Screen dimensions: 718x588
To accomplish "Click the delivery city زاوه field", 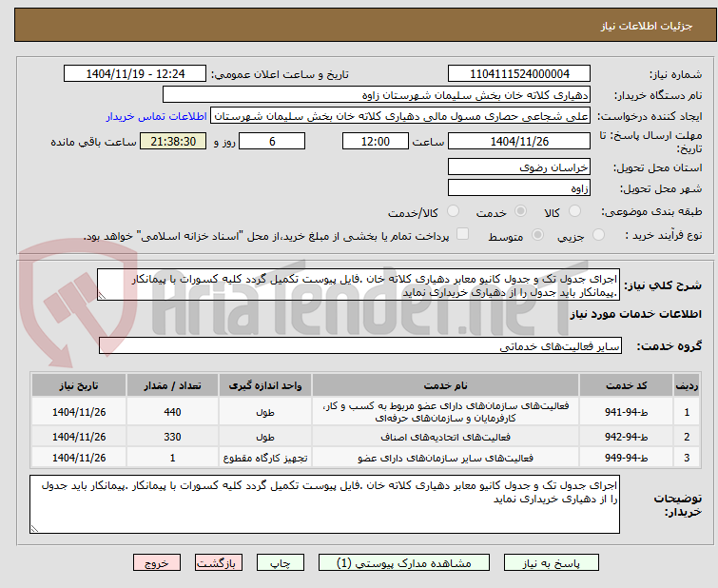I will [519, 187].
